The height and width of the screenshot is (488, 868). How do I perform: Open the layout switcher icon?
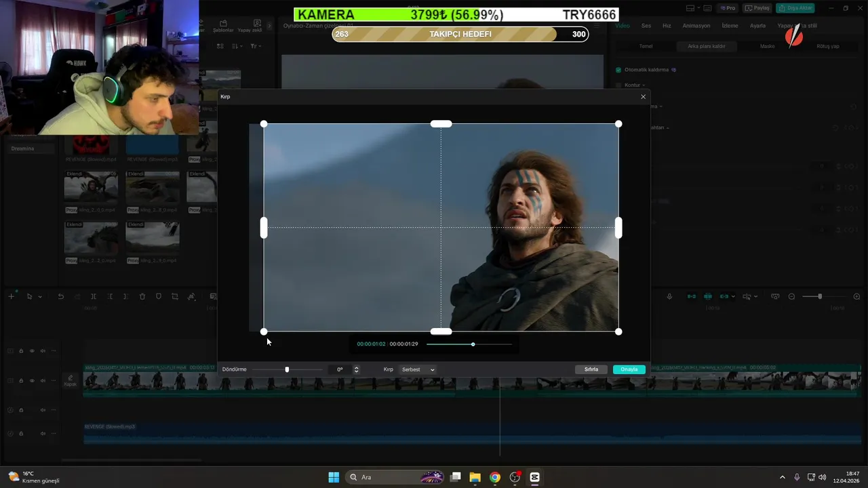pos(690,8)
